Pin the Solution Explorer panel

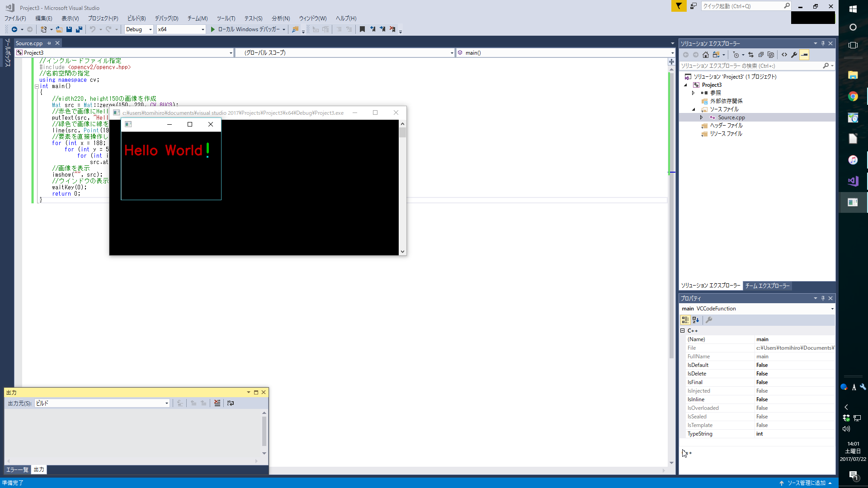click(822, 43)
